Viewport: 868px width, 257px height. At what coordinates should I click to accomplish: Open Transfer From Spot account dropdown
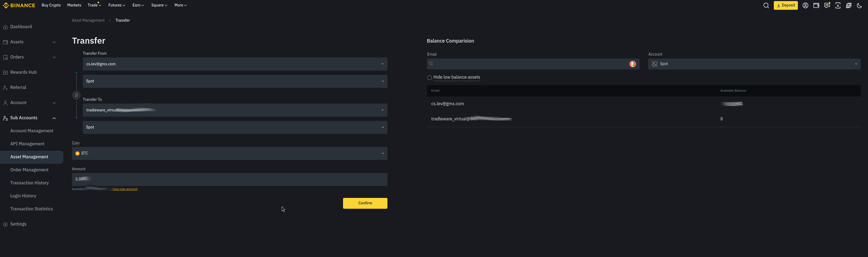(x=235, y=81)
